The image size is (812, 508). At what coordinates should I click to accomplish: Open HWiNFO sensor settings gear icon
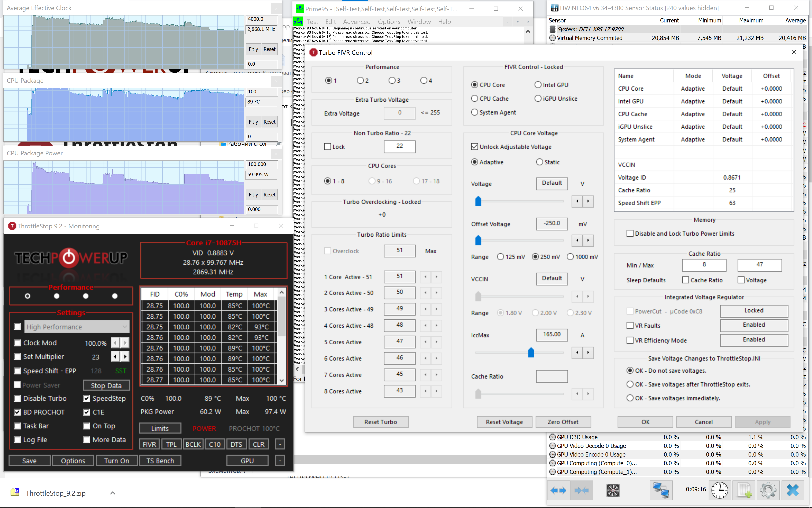tap(768, 490)
